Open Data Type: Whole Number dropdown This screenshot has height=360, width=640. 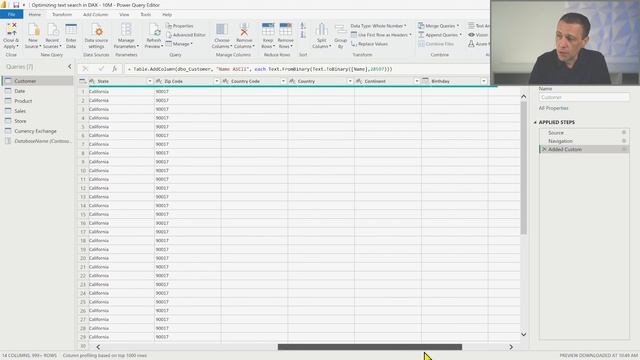[378, 26]
